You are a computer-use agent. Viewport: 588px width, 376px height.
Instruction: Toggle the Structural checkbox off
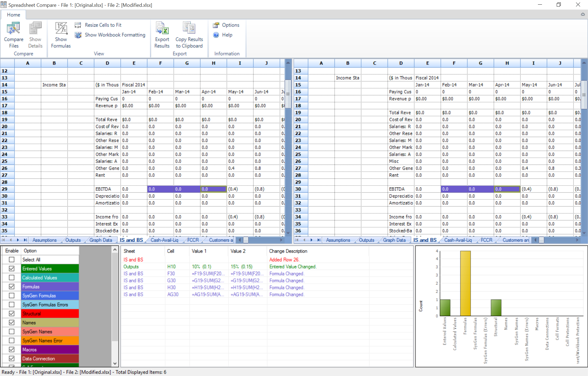click(12, 313)
